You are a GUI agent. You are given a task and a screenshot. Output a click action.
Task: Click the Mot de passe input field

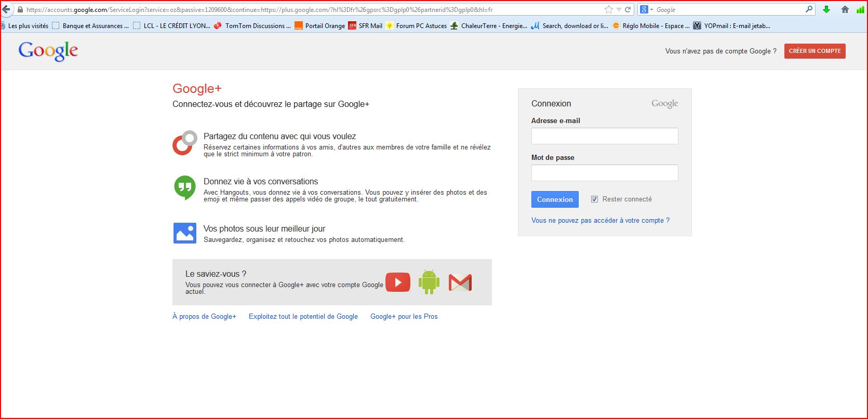pos(605,173)
